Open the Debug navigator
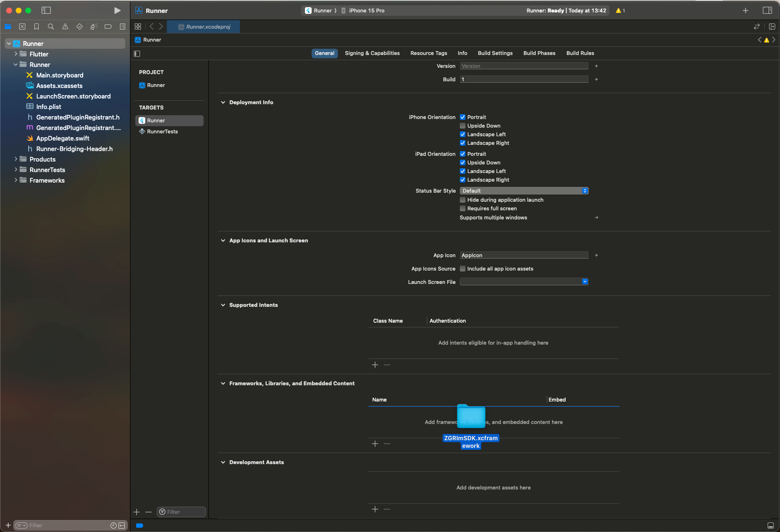 (x=94, y=27)
